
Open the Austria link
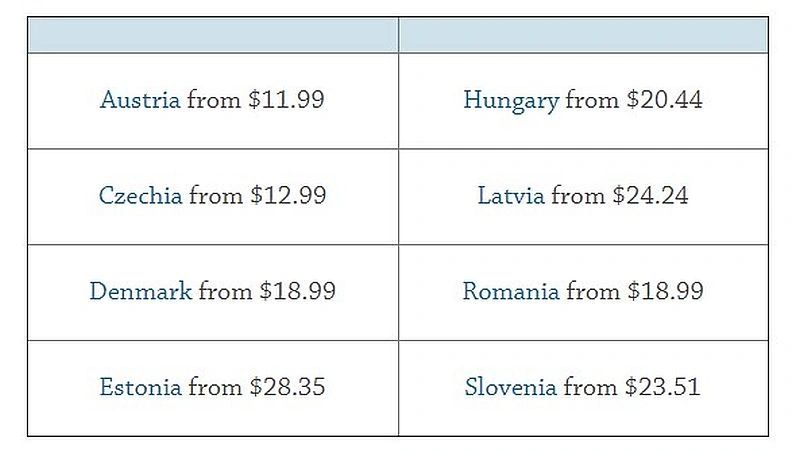140,99
